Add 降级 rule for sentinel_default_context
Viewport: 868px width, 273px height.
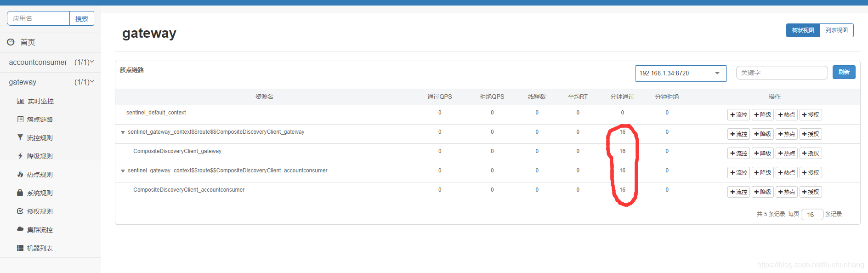click(x=763, y=115)
